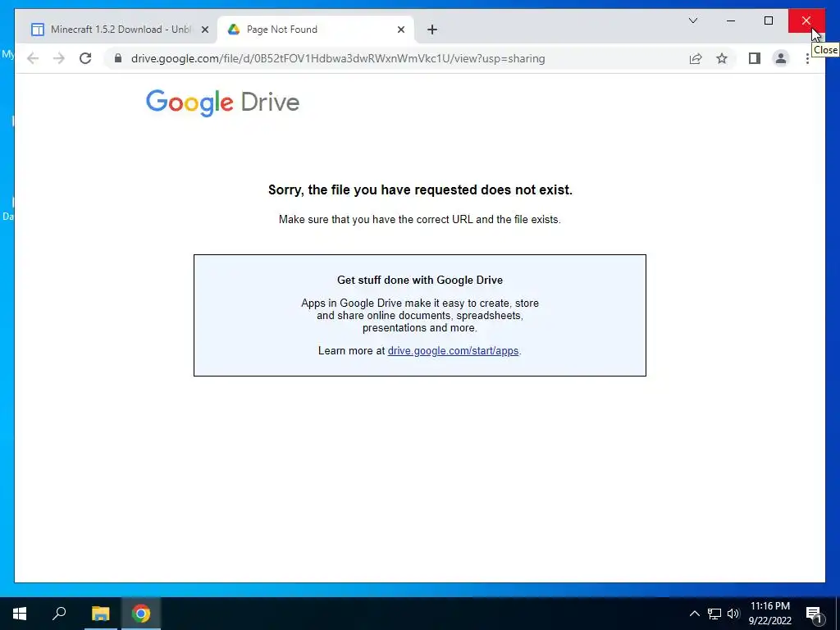
Task: Open the taskbar clock and date
Action: click(x=769, y=614)
